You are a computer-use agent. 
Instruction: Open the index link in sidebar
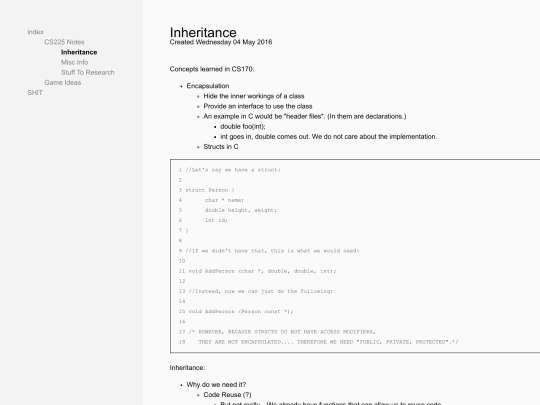(35, 32)
